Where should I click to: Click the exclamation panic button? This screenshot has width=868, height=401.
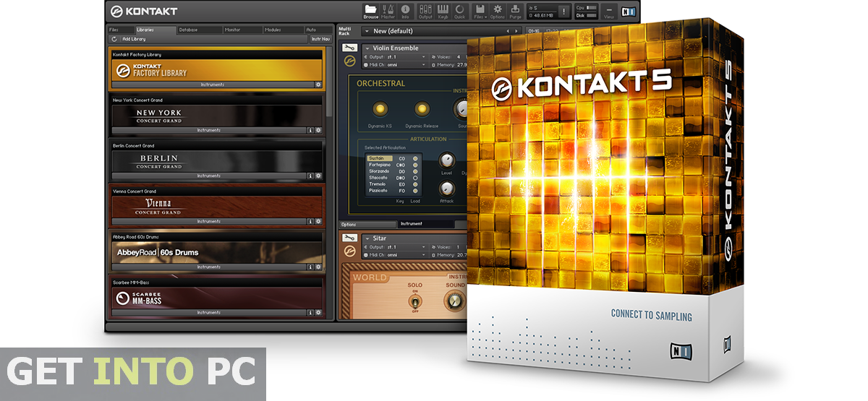coord(564,11)
